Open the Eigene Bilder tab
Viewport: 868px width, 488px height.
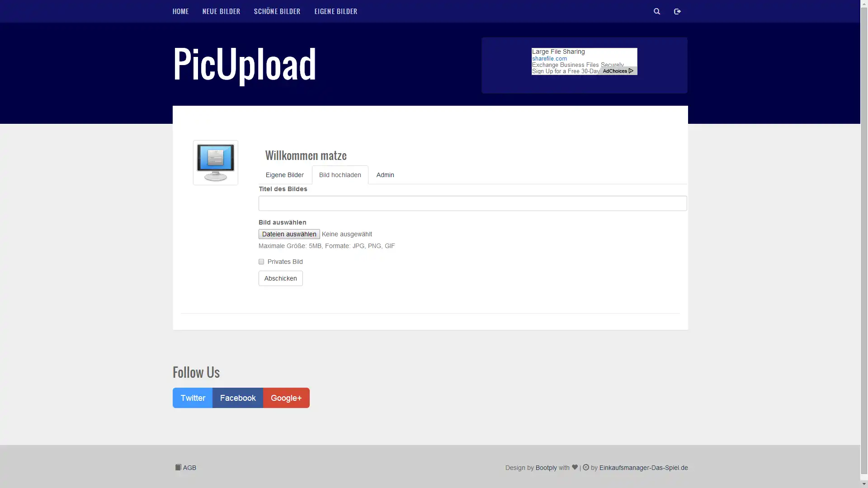tap(284, 175)
